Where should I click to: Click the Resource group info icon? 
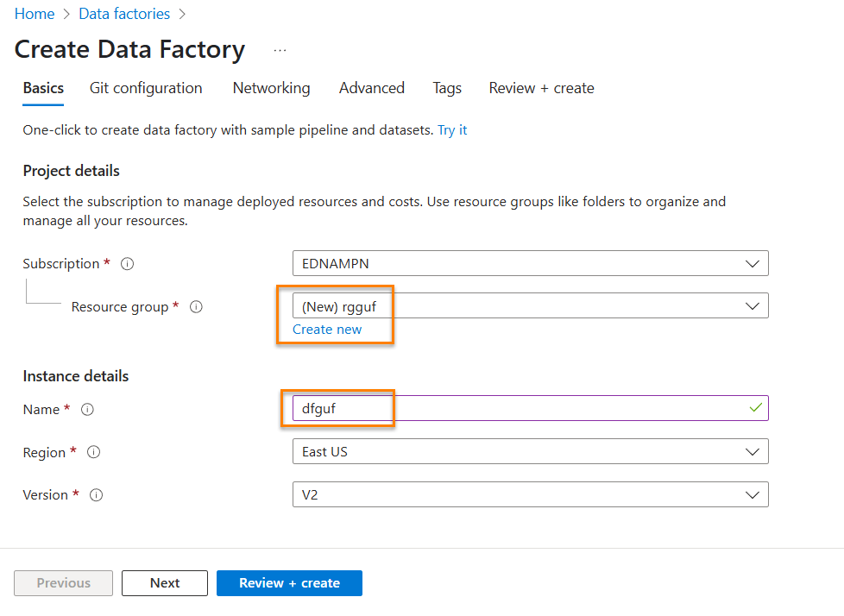tap(196, 306)
